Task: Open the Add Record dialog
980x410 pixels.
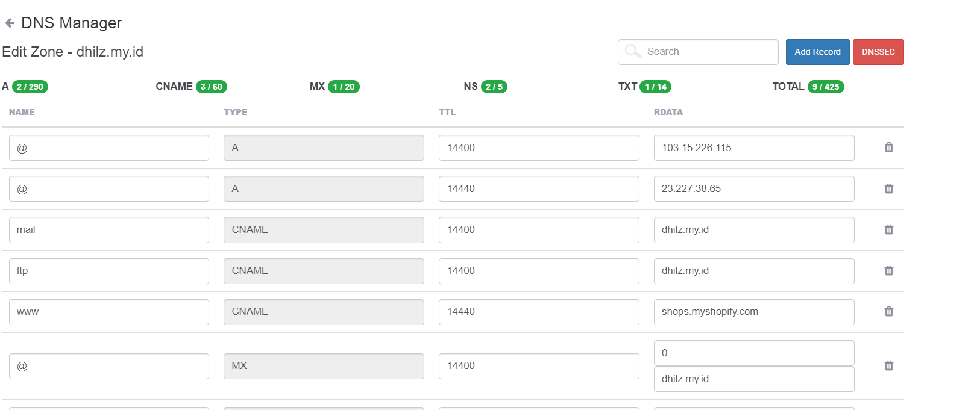Action: (x=817, y=52)
